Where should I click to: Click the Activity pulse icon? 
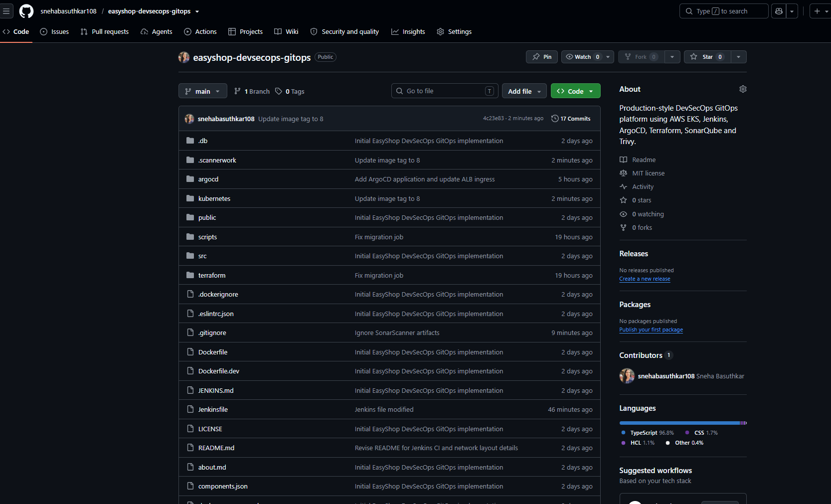coord(623,186)
